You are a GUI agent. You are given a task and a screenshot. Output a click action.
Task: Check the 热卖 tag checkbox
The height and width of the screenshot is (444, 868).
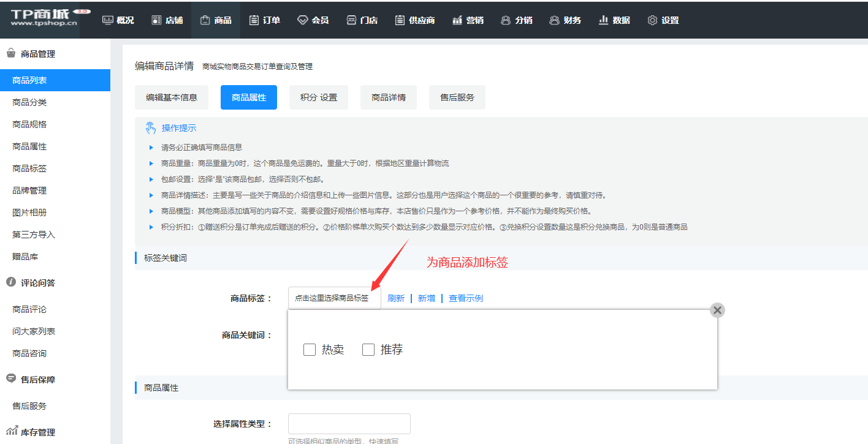pyautogui.click(x=310, y=350)
